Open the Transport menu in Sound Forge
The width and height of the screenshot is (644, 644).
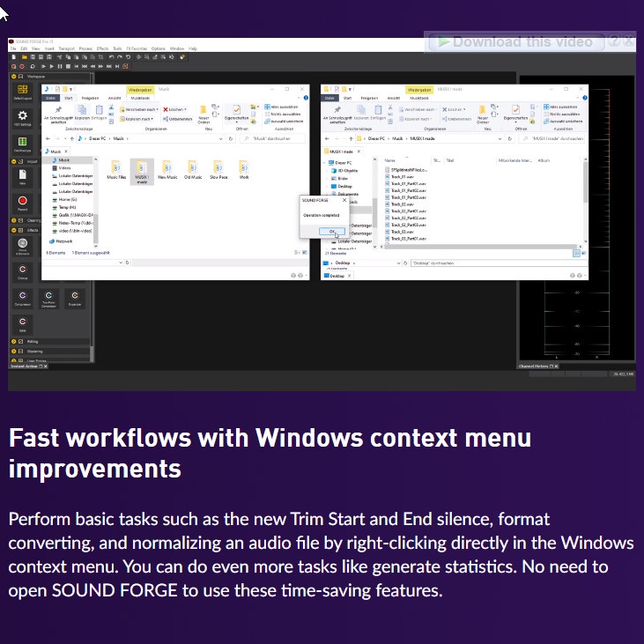[67, 48]
